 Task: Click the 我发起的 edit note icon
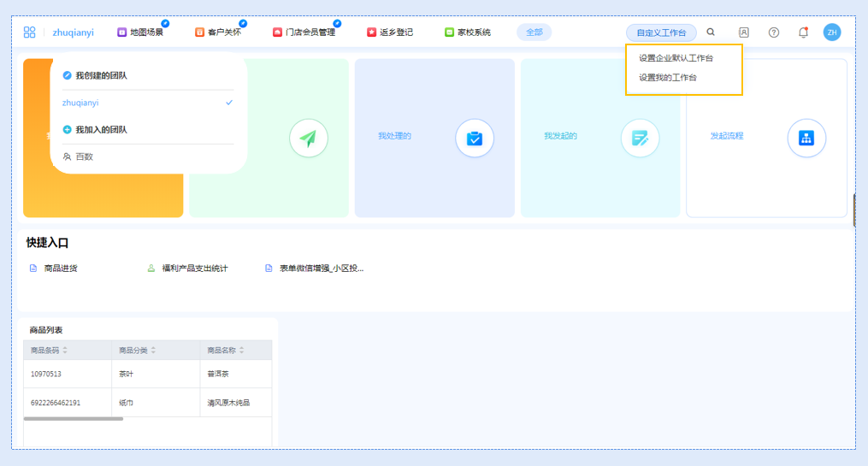click(640, 138)
